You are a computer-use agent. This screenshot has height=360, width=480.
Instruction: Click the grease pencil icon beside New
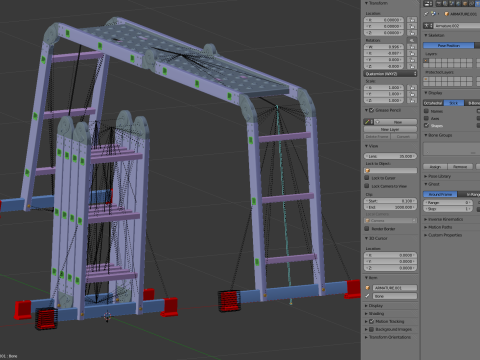pos(367,122)
